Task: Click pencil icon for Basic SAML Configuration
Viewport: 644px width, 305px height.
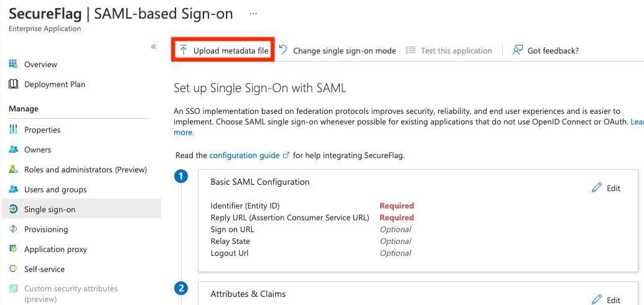Action: click(x=596, y=188)
